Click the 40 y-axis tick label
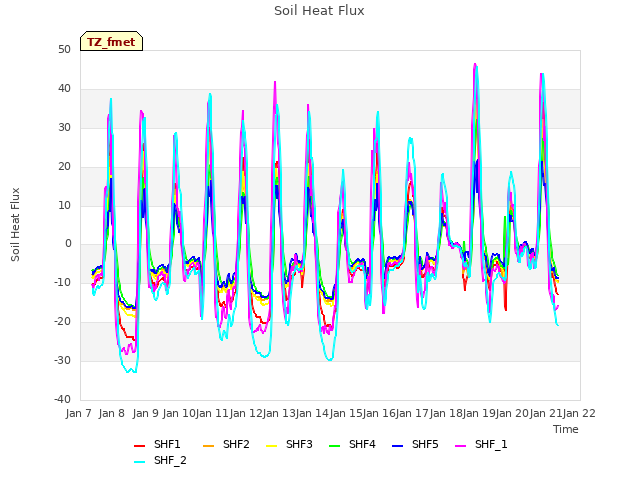 coord(64,88)
